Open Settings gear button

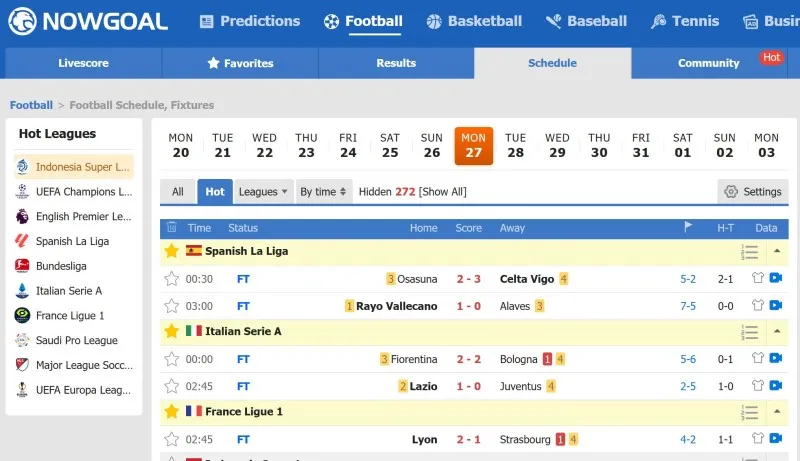(753, 192)
